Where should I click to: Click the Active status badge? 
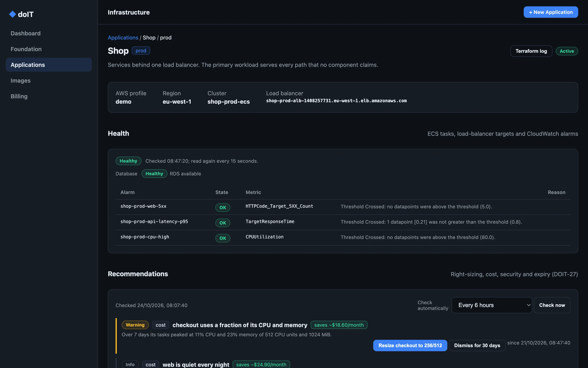(x=567, y=51)
